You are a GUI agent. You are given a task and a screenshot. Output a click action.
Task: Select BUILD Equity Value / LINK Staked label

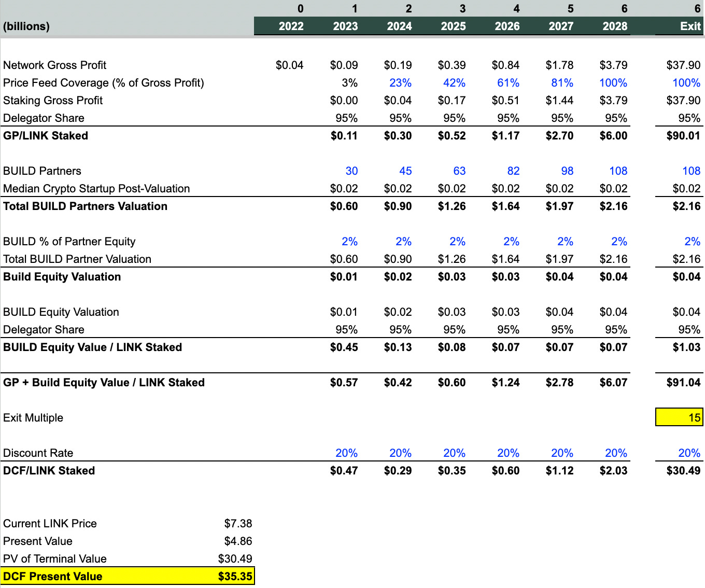click(92, 347)
